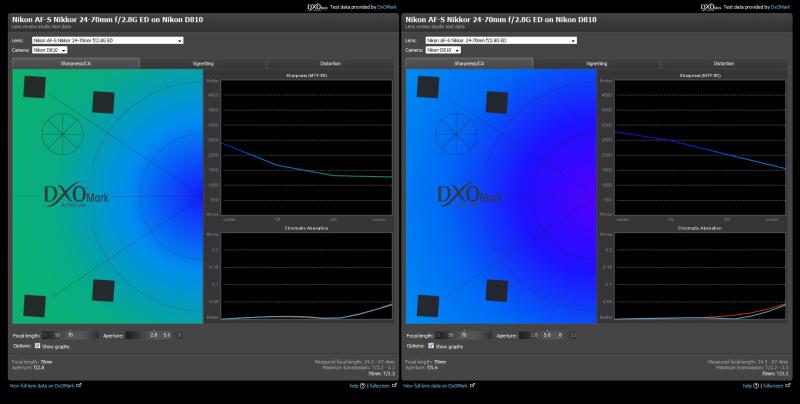This screenshot has width=800, height=404.
Task: Open 'View full lens data on DxOMark' under f/2.8 panel
Action: tap(42, 386)
